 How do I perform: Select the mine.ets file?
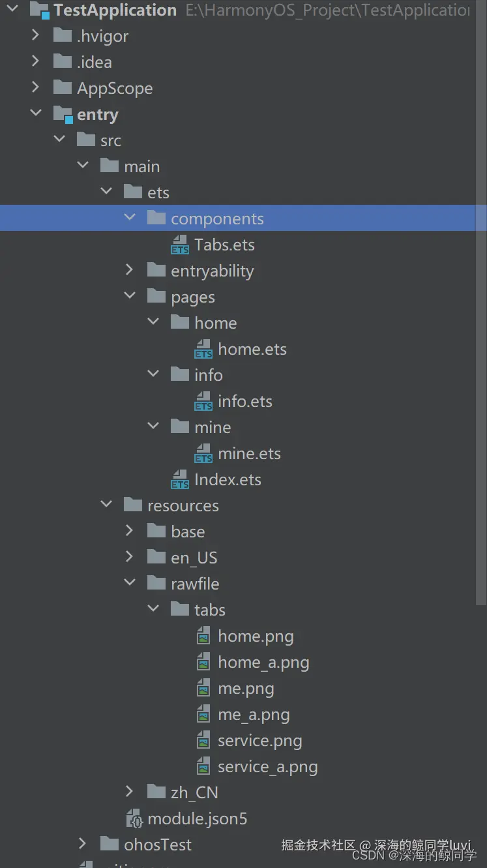[x=249, y=454]
